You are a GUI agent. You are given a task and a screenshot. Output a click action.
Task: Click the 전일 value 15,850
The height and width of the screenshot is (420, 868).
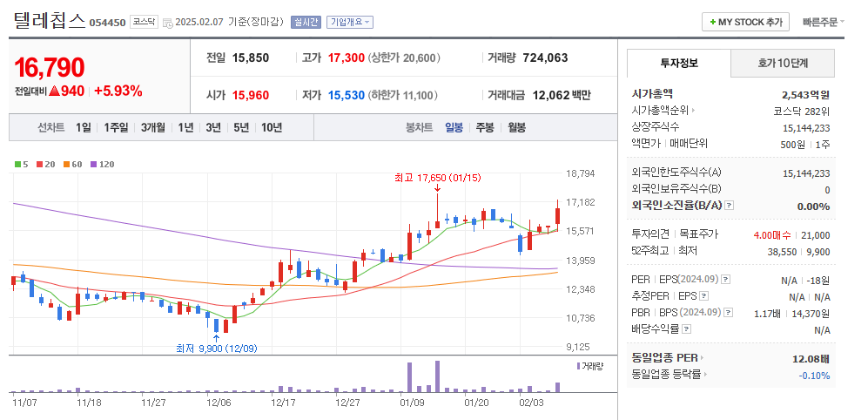(251, 58)
